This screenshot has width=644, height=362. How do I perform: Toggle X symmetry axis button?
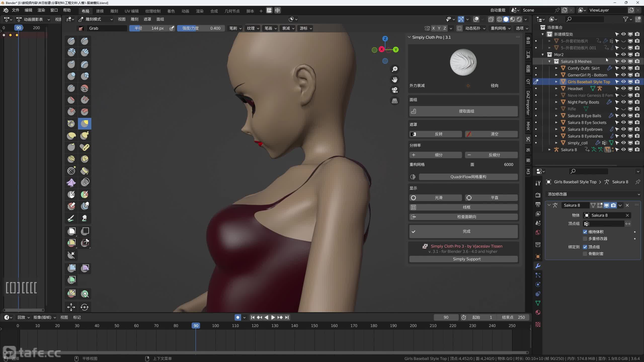[433, 28]
